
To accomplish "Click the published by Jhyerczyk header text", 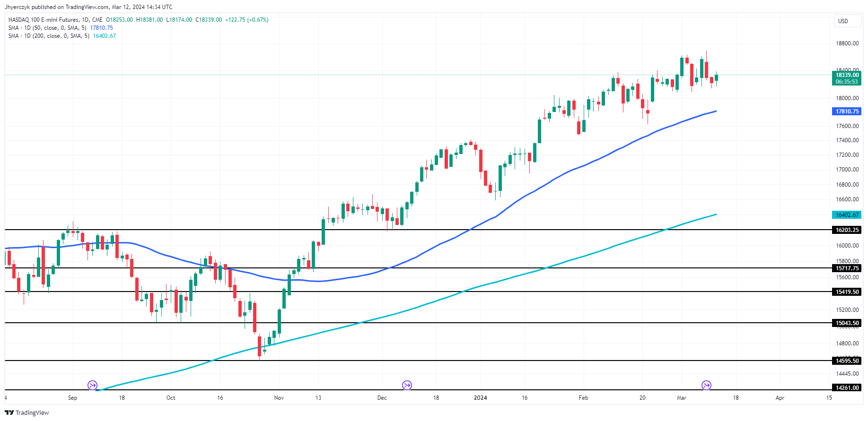I will (x=88, y=7).
